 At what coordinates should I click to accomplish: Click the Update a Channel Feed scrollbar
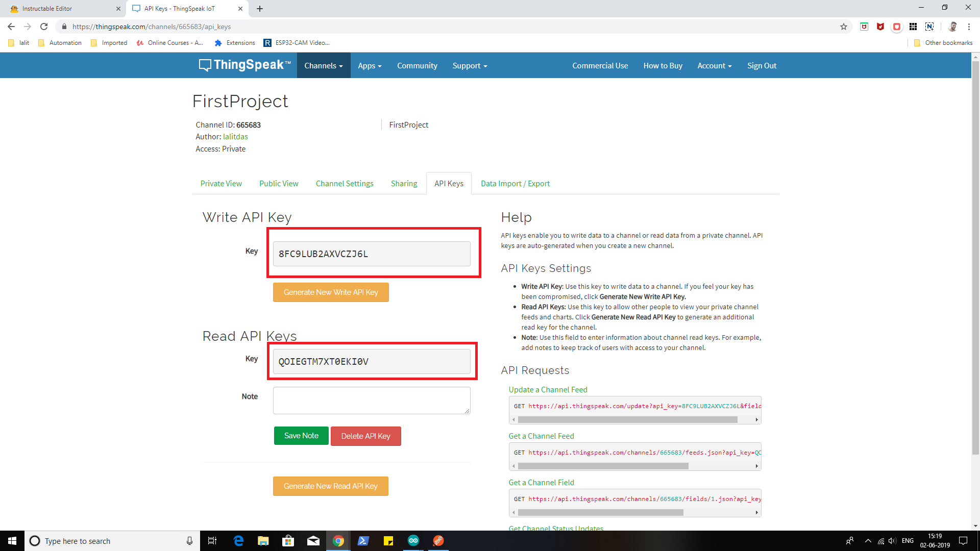(x=627, y=419)
